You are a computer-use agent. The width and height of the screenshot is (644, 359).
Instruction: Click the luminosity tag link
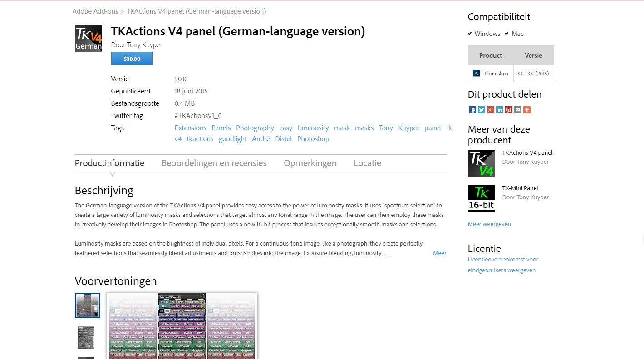313,128
